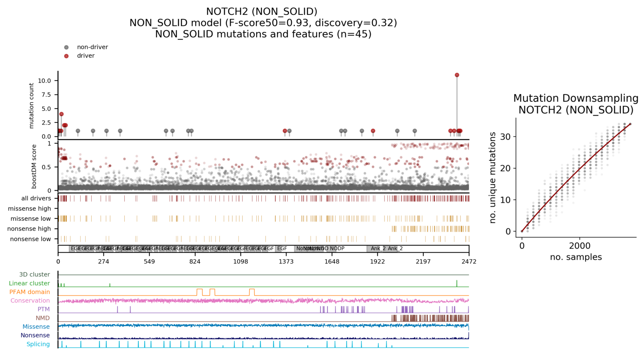Click the 'Mutation Downsampling' plot title

[x=576, y=98]
